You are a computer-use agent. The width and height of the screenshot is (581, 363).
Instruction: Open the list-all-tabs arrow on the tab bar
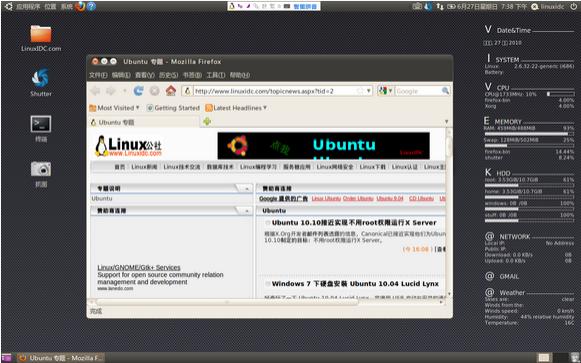pyautogui.click(x=446, y=121)
